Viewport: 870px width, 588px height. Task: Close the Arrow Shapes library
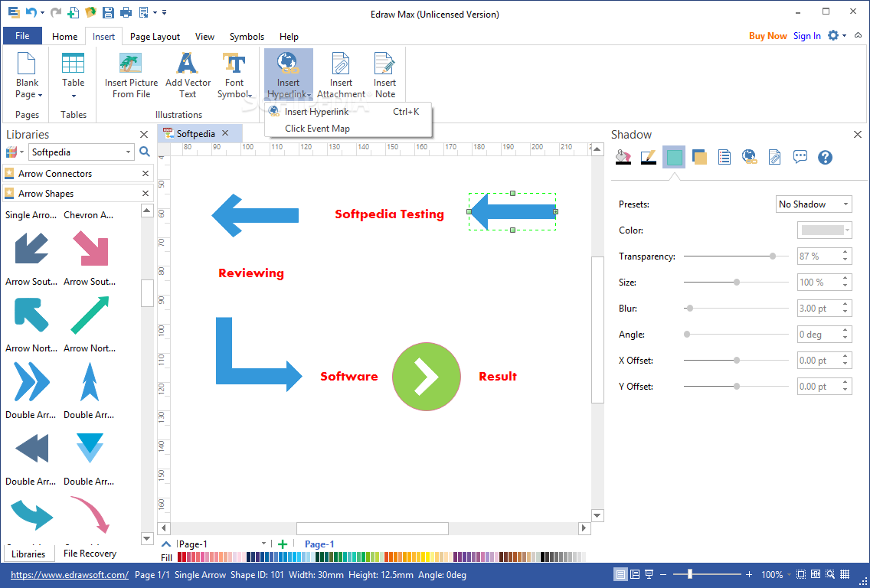click(146, 194)
